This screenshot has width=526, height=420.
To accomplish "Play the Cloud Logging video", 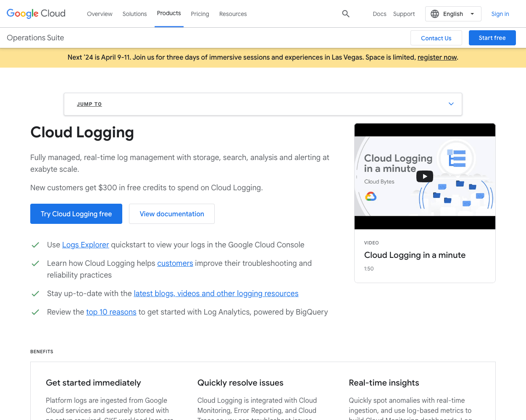I will pos(425,176).
